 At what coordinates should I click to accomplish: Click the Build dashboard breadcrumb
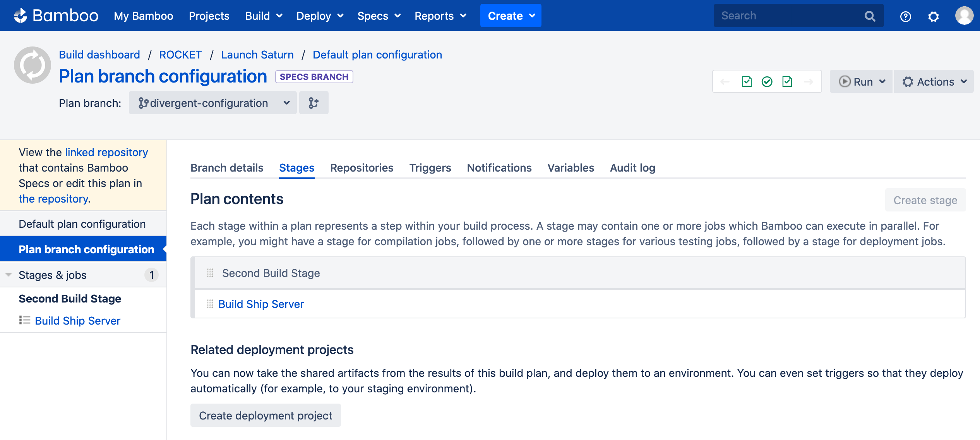(99, 55)
